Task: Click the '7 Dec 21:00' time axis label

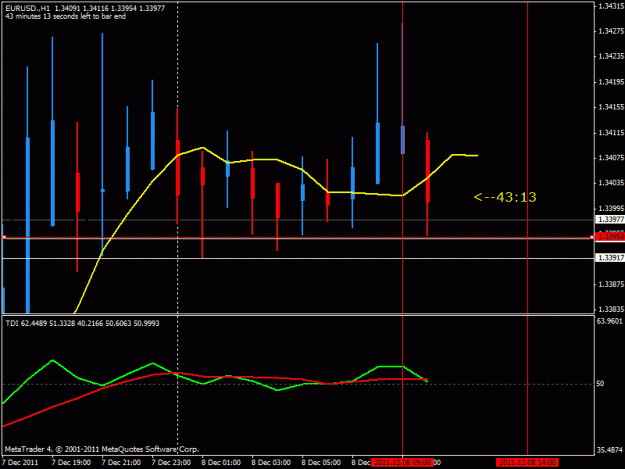Action: (x=121, y=463)
